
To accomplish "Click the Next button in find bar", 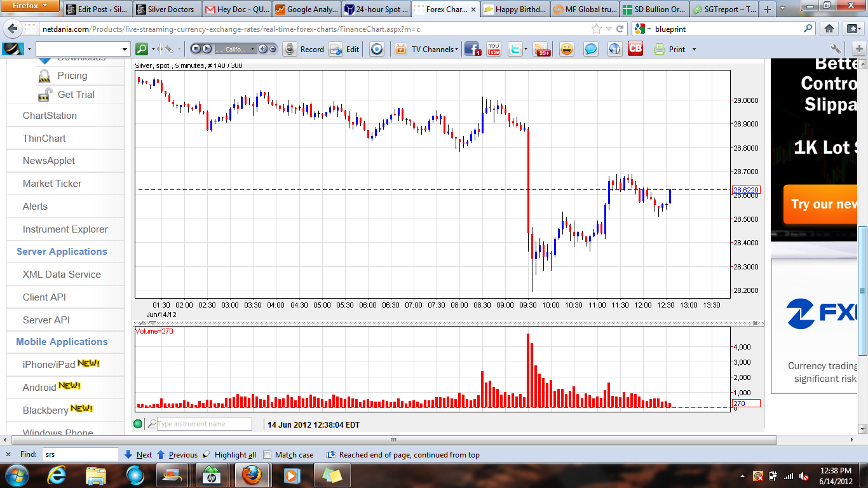I will point(138,455).
